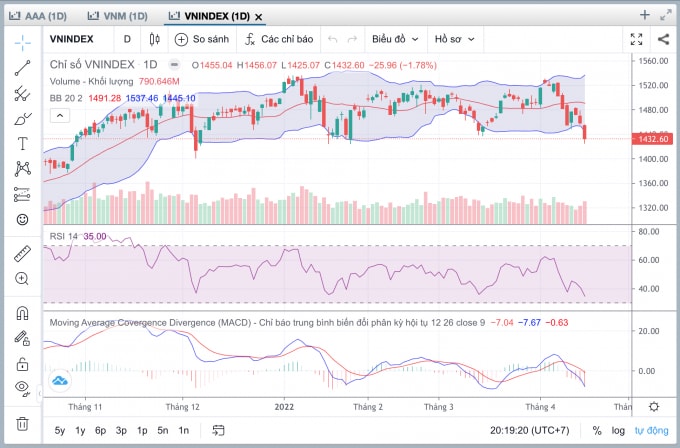Select the XABCD pattern tool
Image resolution: width=680 pixels, height=448 pixels.
pyautogui.click(x=23, y=169)
